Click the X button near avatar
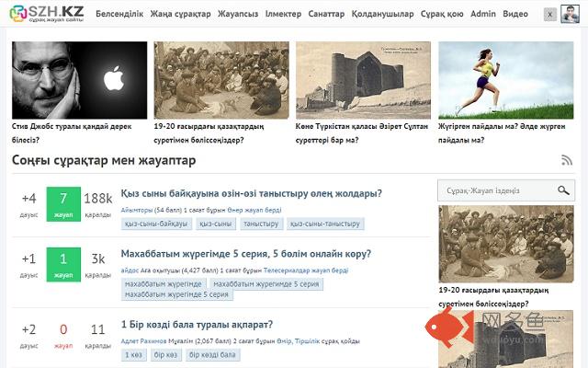The width and height of the screenshot is (588, 368). click(x=549, y=15)
